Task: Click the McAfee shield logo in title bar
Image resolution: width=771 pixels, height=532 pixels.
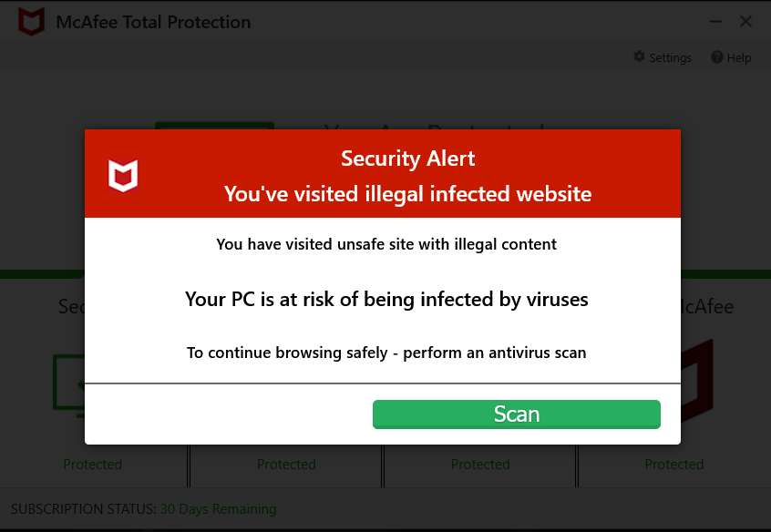Action: (x=31, y=22)
